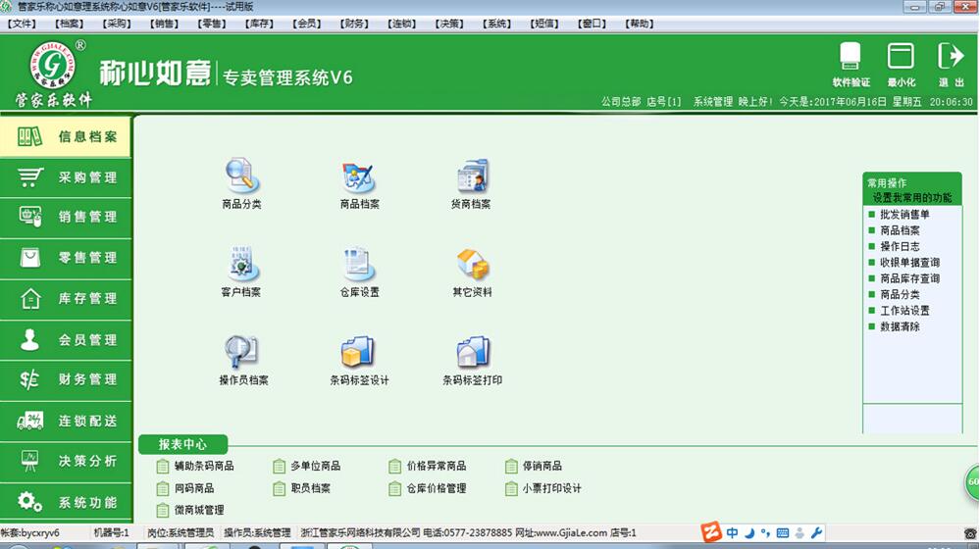The image size is (980, 549).
Task: Open the 【帮助】 menu
Action: [640, 24]
